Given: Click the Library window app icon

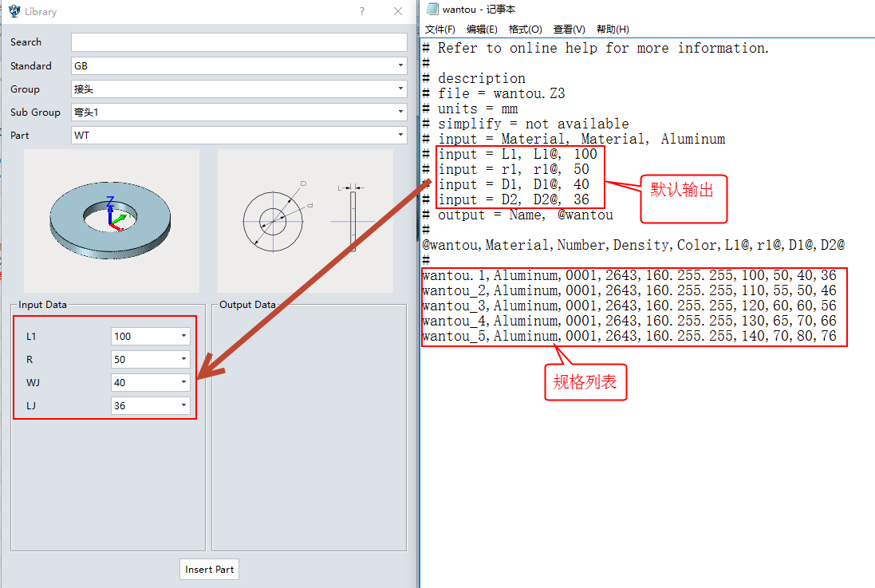Looking at the screenshot, I should [x=14, y=11].
